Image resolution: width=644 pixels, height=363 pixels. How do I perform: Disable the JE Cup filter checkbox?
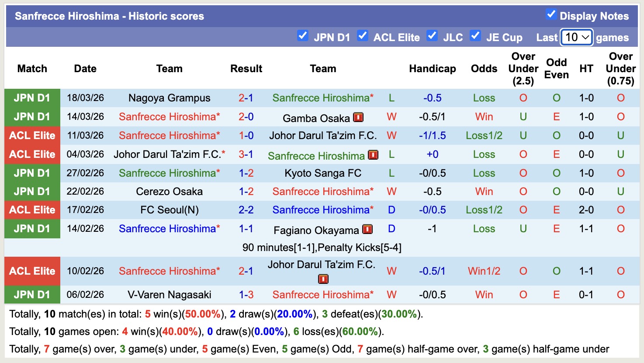pyautogui.click(x=475, y=36)
